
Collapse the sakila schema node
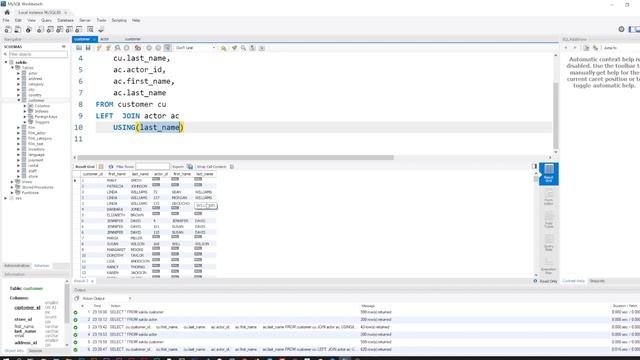pyautogui.click(x=6, y=62)
